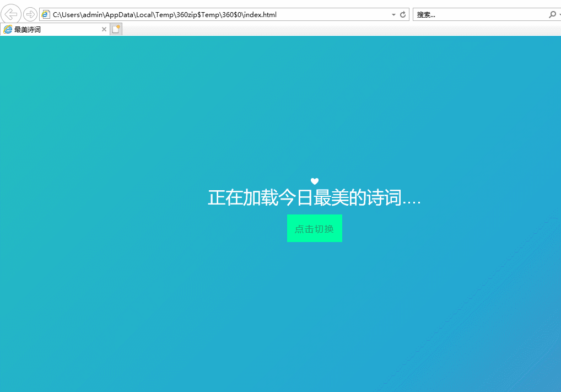Click the text 正在加载今日最美的诗词....
Viewport: 561px width, 392px height.
pyautogui.click(x=314, y=197)
